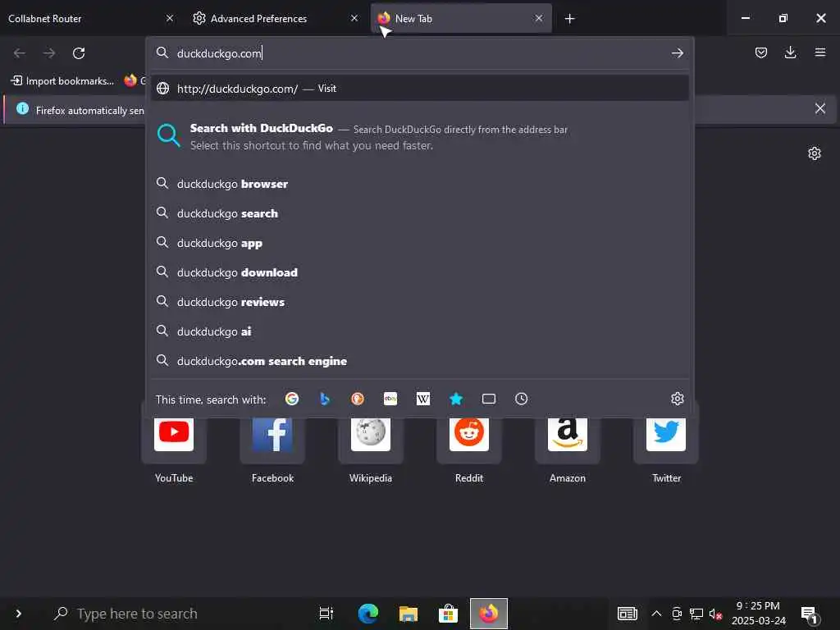This screenshot has width=840, height=630.
Task: Expand the taskbar left chevron arrow
Action: (x=18, y=614)
